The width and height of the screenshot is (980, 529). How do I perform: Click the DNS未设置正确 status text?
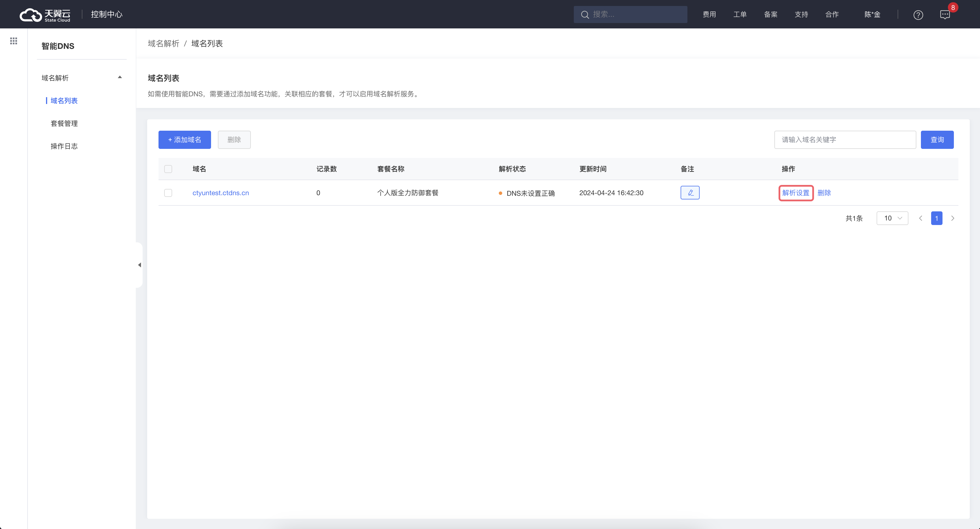[x=530, y=193]
